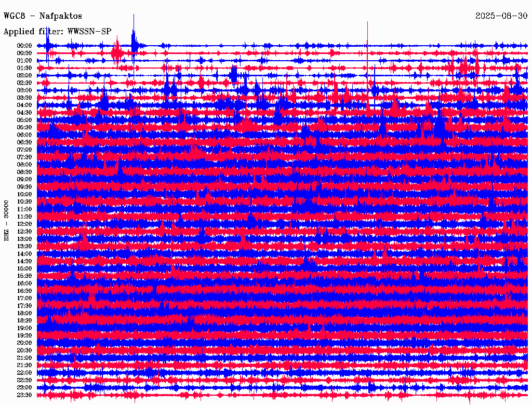Select the 23:00 time label
Screen dimensions: 532x405
(24, 388)
